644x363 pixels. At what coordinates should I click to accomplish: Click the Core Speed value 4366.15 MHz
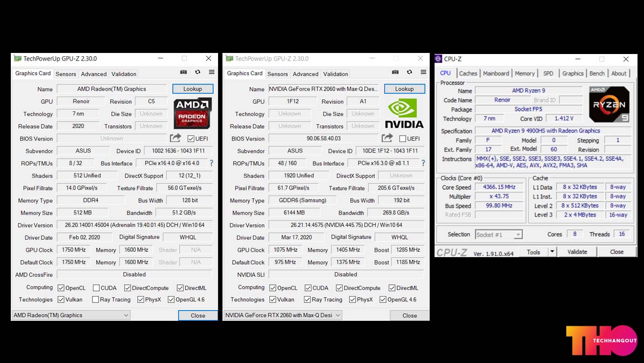point(499,187)
